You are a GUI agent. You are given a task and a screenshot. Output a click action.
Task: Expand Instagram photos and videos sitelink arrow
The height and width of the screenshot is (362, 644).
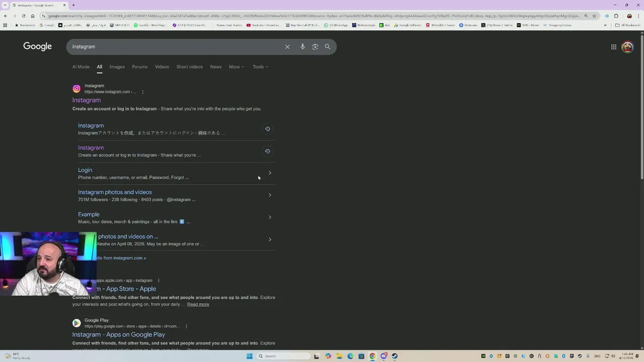pos(270,195)
